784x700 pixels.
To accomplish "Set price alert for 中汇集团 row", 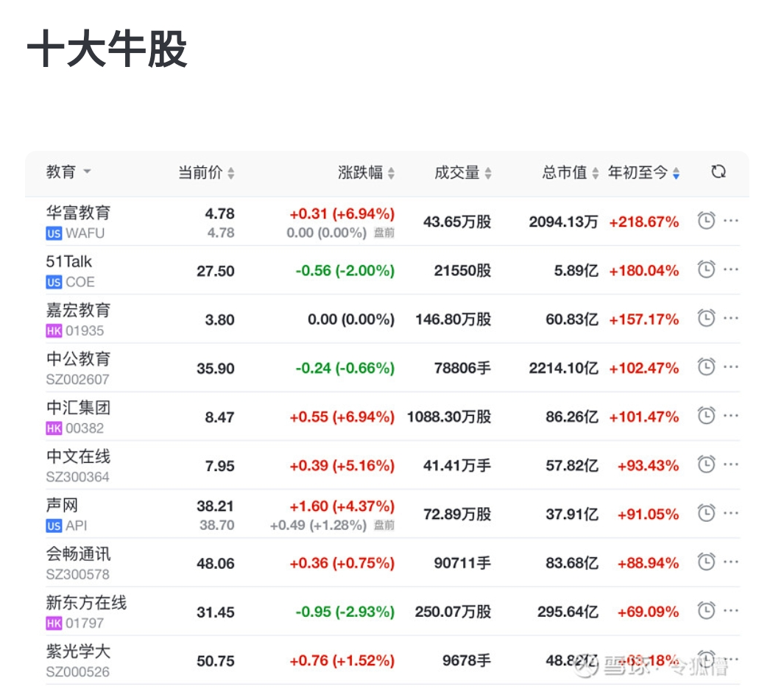I will coord(706,415).
